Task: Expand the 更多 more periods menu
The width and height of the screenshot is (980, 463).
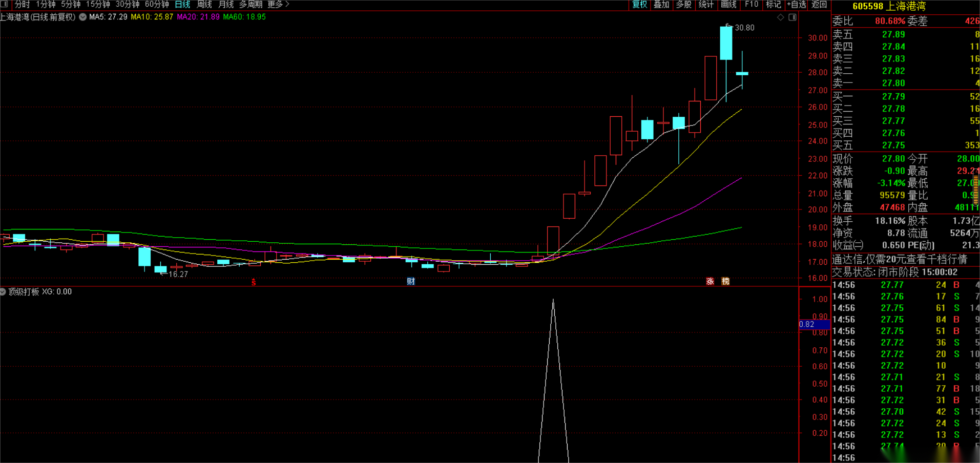Action: pos(278,5)
